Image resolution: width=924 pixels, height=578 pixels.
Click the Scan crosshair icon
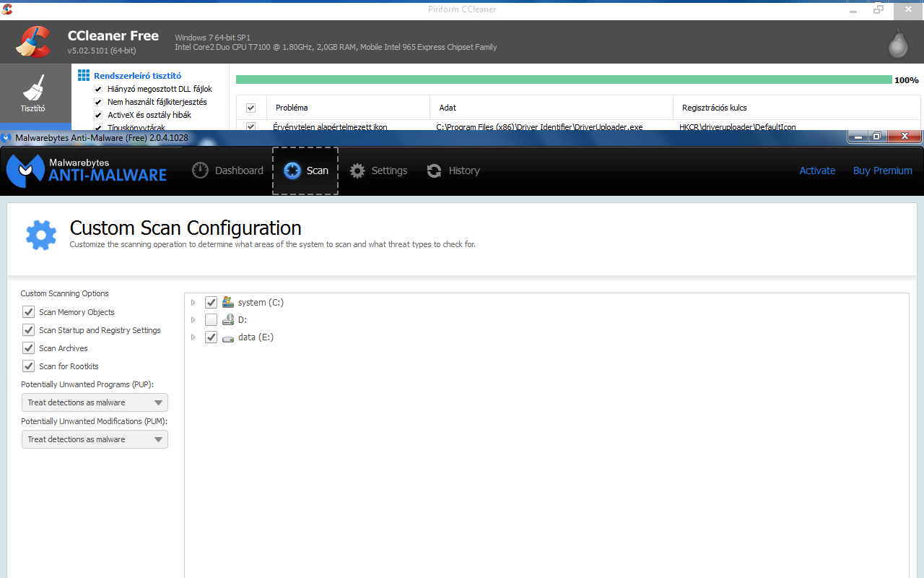pos(292,171)
